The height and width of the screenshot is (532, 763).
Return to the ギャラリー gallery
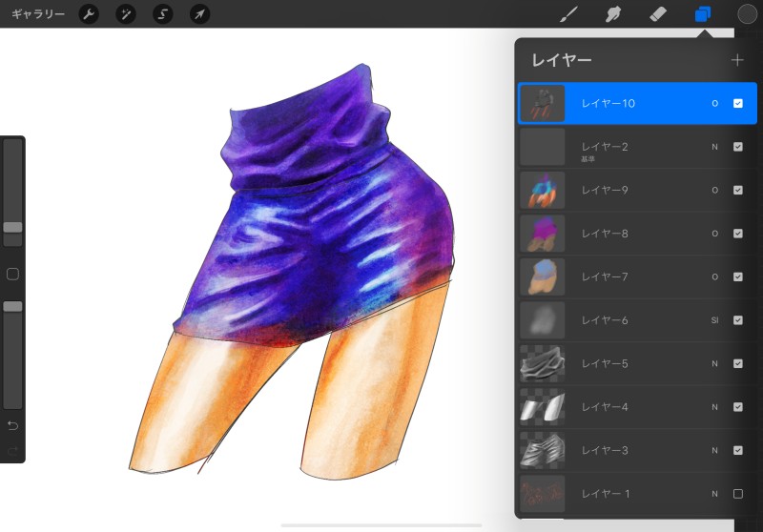click(x=38, y=14)
